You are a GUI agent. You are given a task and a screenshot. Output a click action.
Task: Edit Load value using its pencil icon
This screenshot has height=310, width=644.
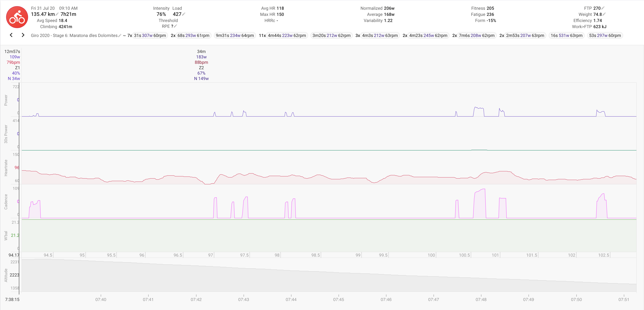coord(184,14)
